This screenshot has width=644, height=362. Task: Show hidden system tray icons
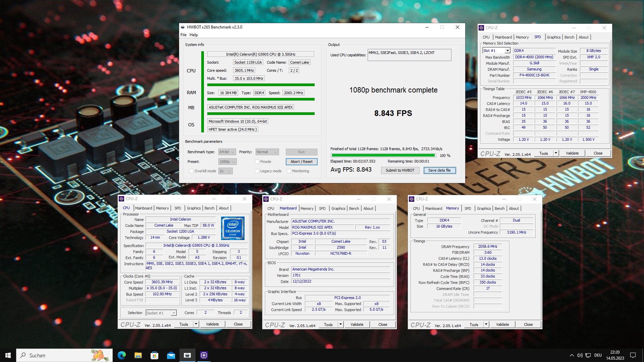[x=572, y=355]
